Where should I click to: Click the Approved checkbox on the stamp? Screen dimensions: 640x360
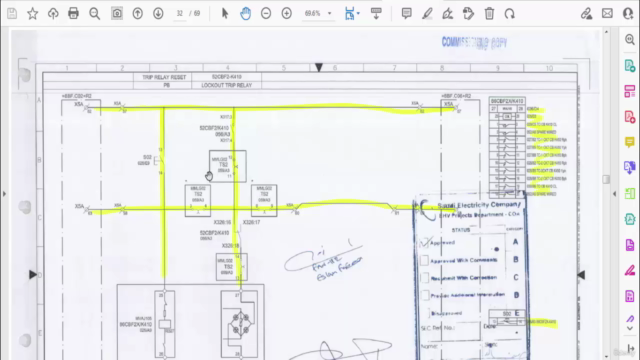pyautogui.click(x=424, y=243)
